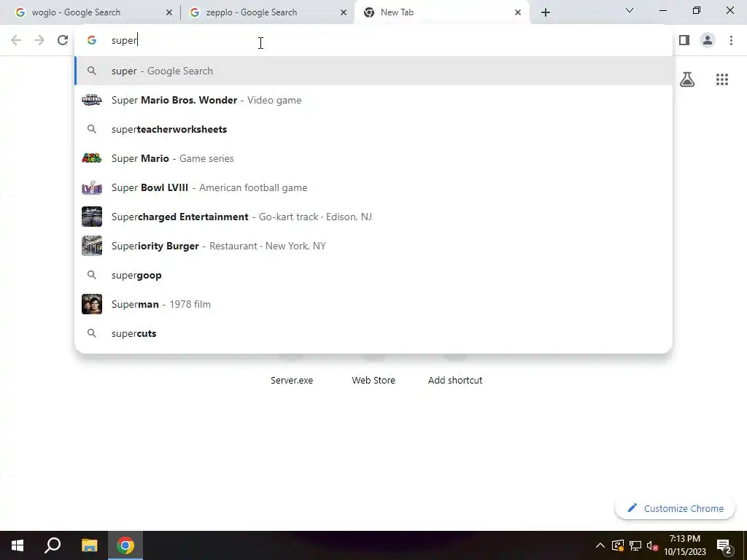The image size is (747, 560).
Task: Choose Super Mario Bros. Wonder suggestion
Action: [x=373, y=100]
